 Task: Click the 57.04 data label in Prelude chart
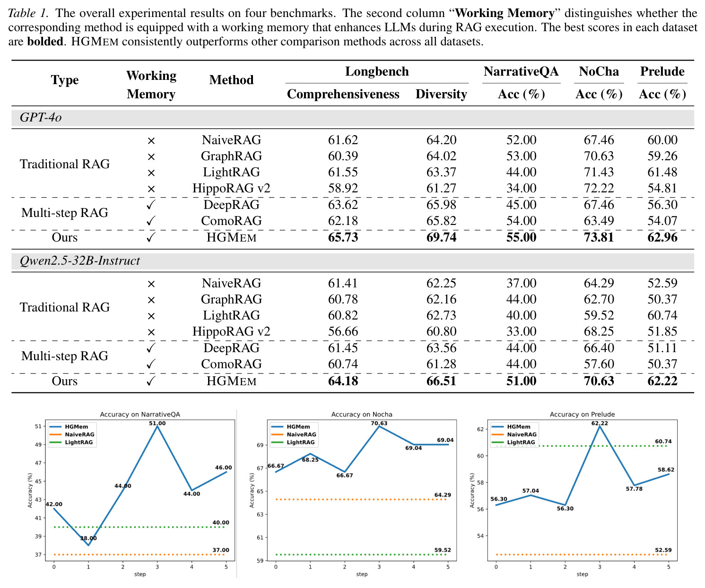pos(531,491)
